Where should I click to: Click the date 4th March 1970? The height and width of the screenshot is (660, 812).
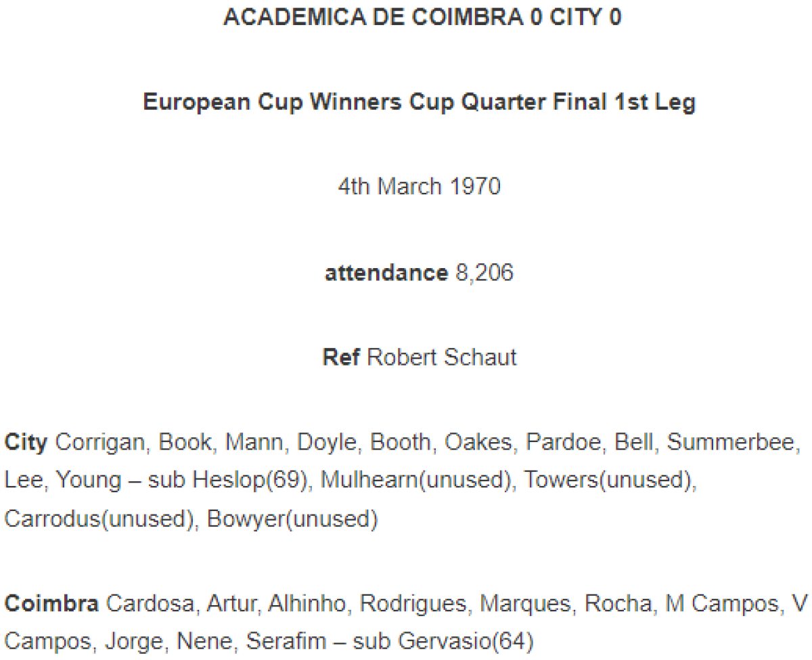(x=419, y=186)
